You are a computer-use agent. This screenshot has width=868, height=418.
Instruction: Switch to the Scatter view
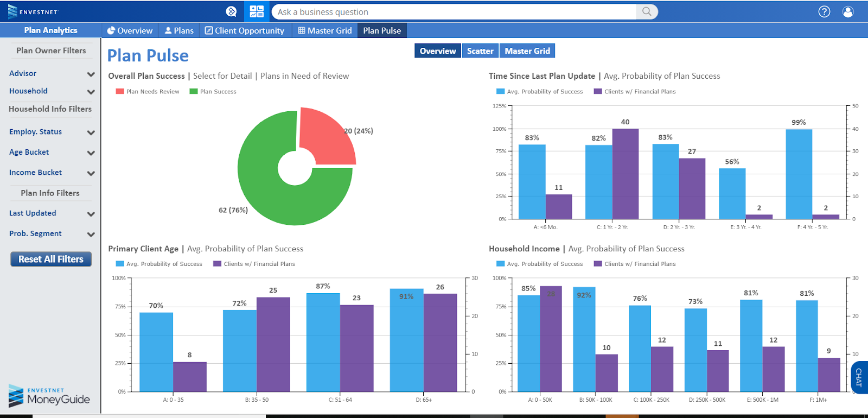coord(480,51)
